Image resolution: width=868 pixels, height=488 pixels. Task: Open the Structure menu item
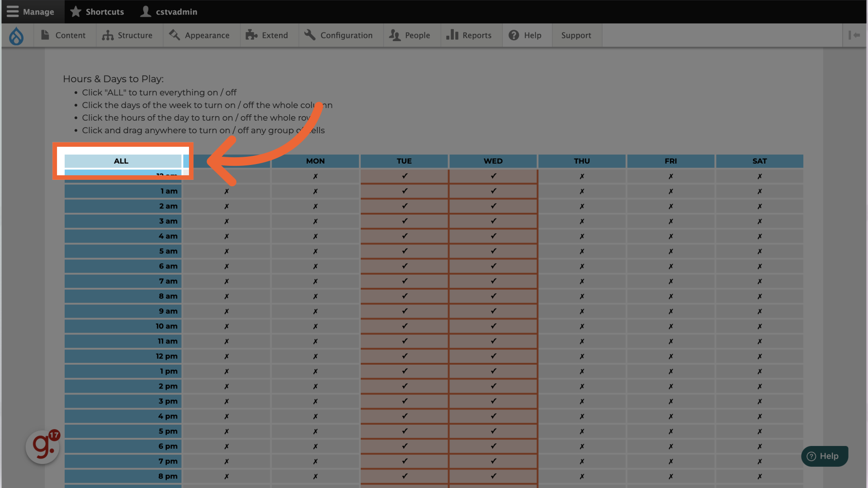(127, 35)
